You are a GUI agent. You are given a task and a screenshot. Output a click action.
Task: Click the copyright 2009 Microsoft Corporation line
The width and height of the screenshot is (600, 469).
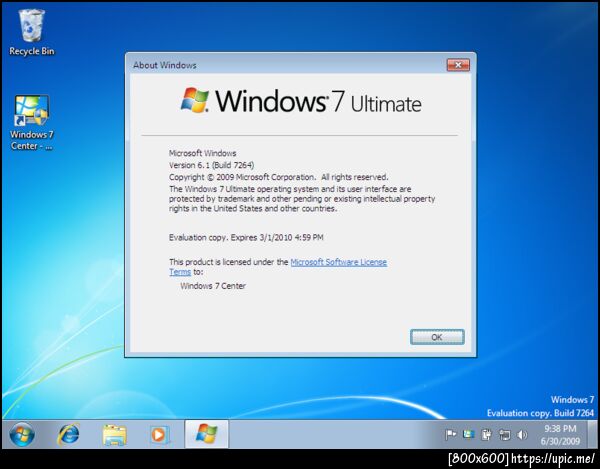point(279,177)
